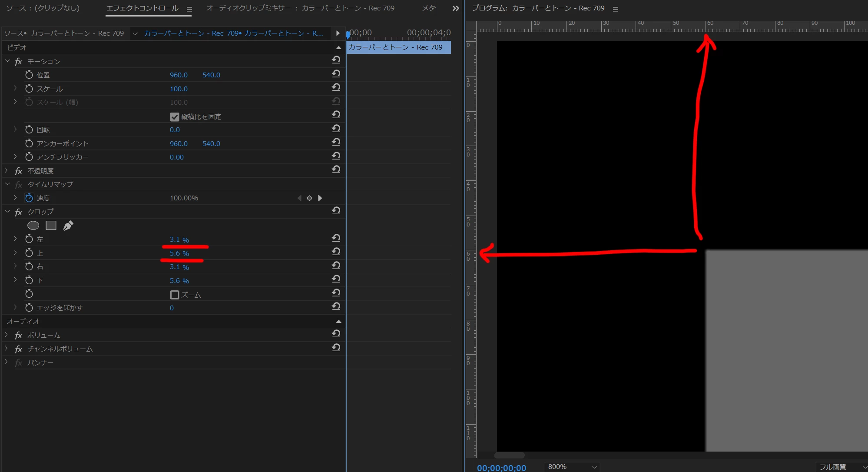This screenshot has width=868, height=472.
Task: Toggle animation stopwatch for 速度
Action: click(29, 198)
